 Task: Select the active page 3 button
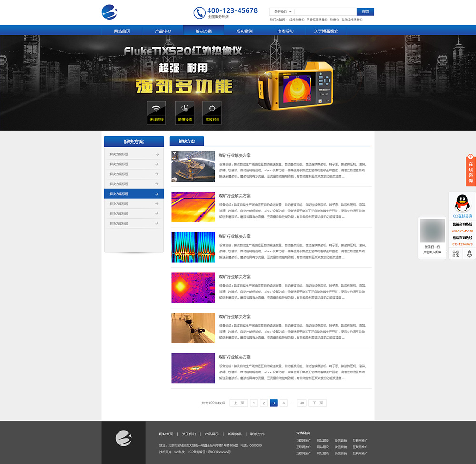(x=274, y=403)
